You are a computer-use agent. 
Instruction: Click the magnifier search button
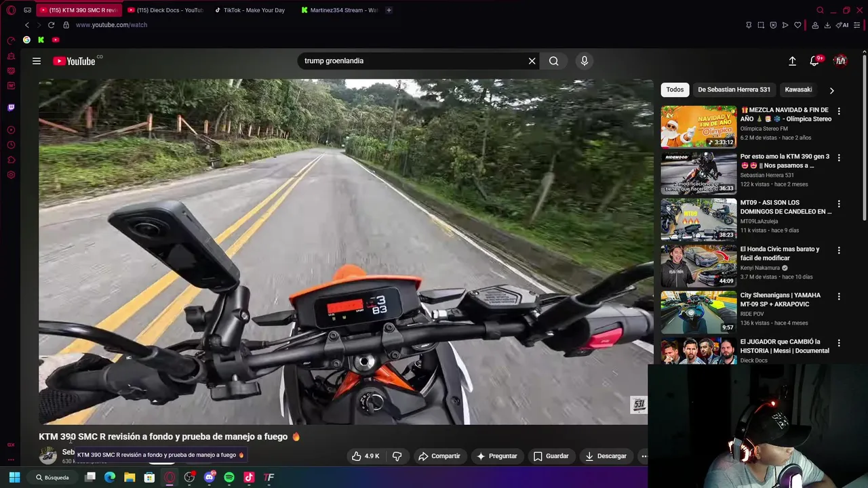pos(554,61)
